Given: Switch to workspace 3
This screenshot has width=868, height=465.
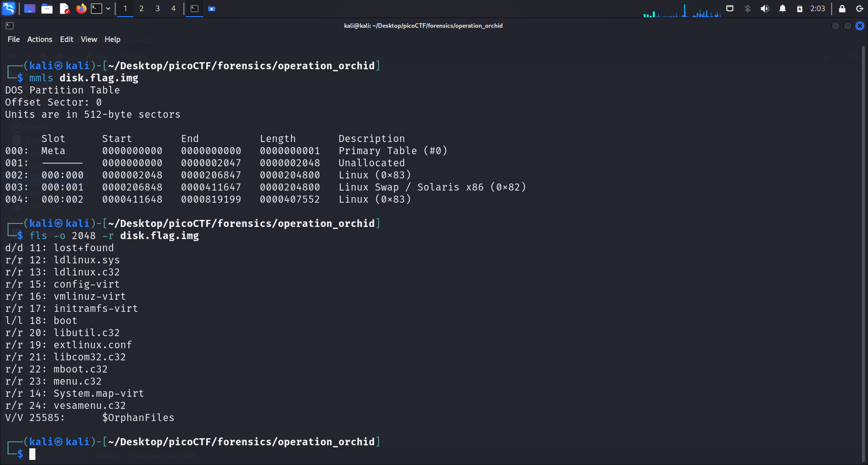Looking at the screenshot, I should [x=158, y=9].
